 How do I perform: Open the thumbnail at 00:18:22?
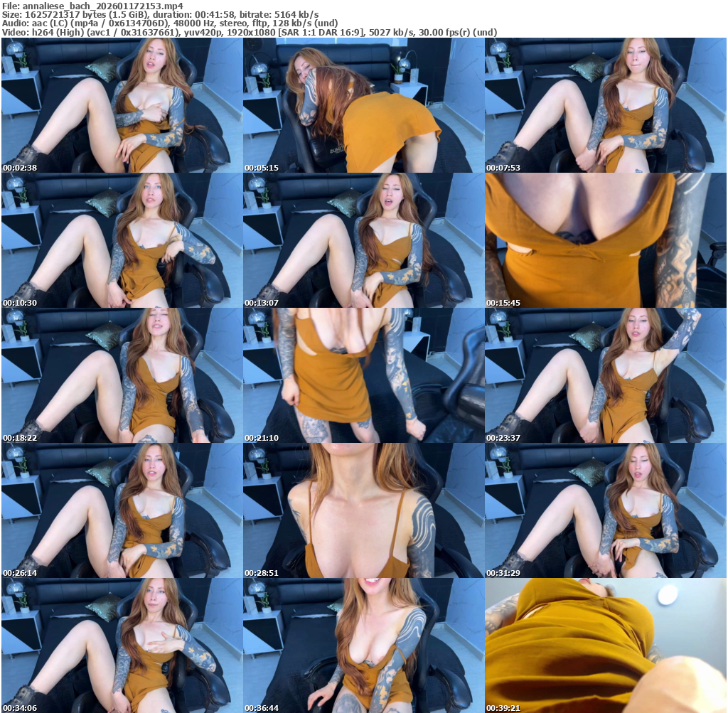click(x=122, y=375)
